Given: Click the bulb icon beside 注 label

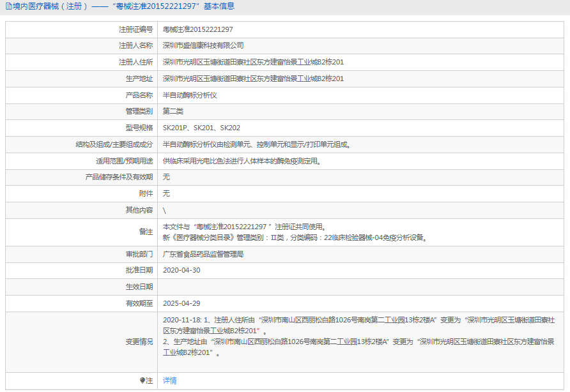Looking at the screenshot, I should tap(142, 381).
